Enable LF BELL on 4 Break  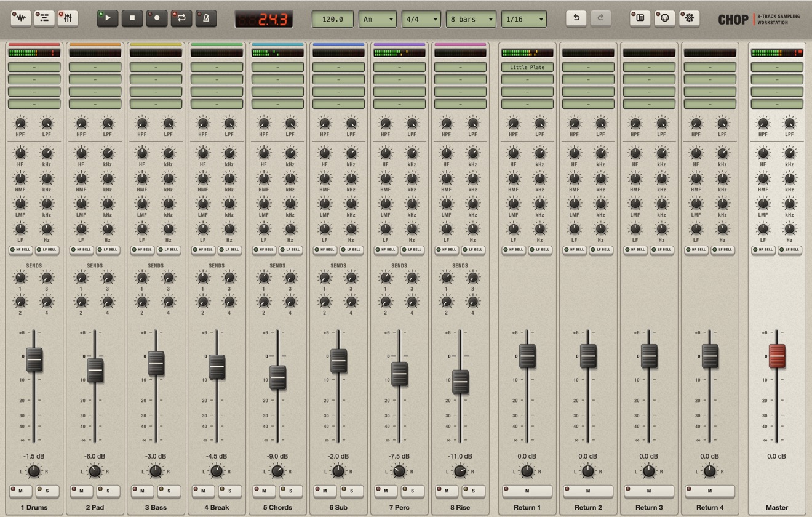[x=229, y=250]
